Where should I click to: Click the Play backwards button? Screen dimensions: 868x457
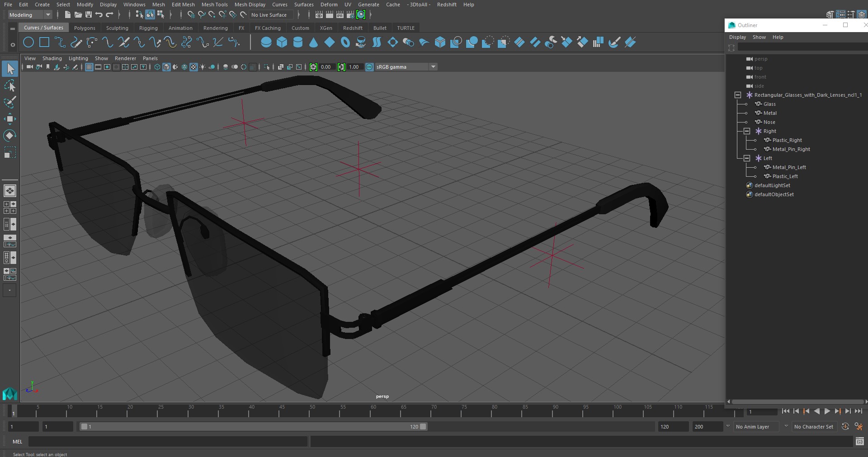point(816,411)
